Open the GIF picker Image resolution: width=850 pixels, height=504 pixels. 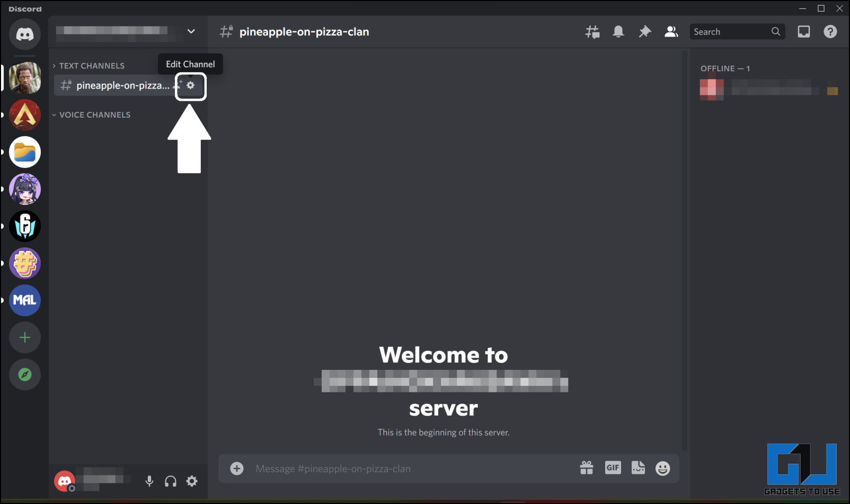pyautogui.click(x=613, y=467)
